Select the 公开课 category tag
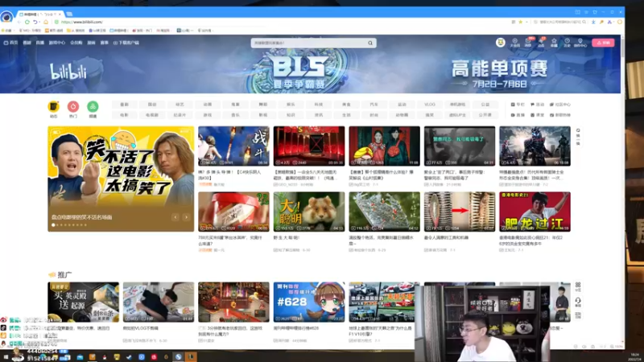 [485, 115]
